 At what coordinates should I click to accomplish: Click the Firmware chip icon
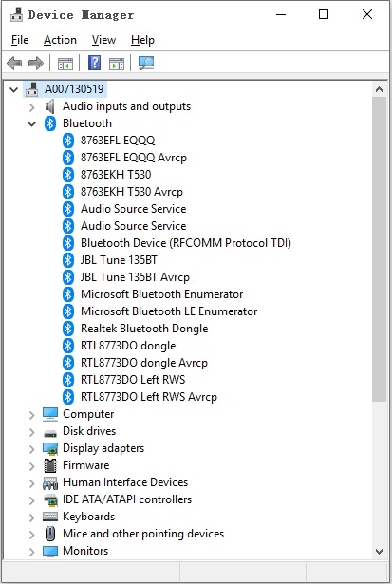pos(50,465)
